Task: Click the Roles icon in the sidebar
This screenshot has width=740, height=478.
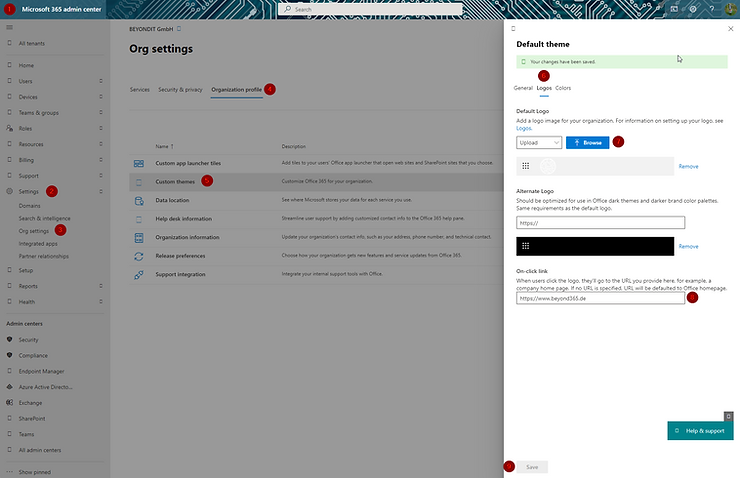Action: pyautogui.click(x=10, y=128)
